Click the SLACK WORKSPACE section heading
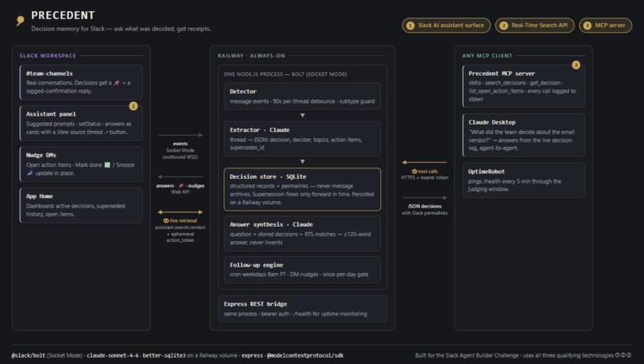Viewport: 644px width, 364px height. pos(48,56)
